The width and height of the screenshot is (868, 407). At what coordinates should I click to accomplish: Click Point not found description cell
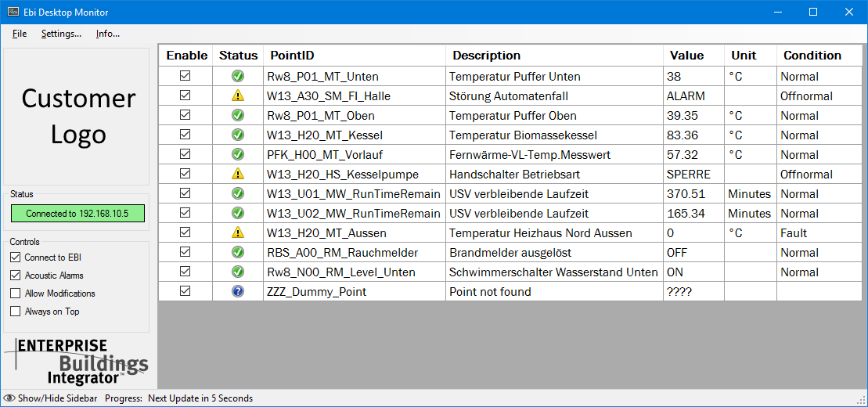click(x=555, y=291)
